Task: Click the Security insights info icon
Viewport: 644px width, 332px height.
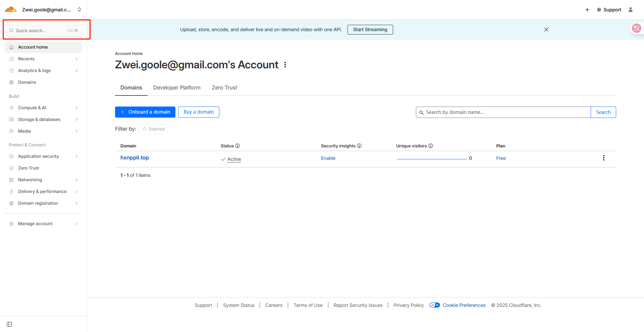Action: click(359, 146)
